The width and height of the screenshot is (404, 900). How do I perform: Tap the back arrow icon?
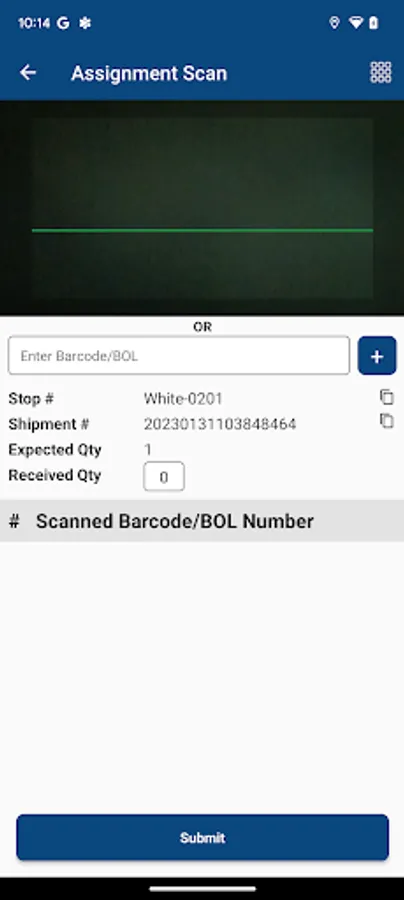coord(28,72)
